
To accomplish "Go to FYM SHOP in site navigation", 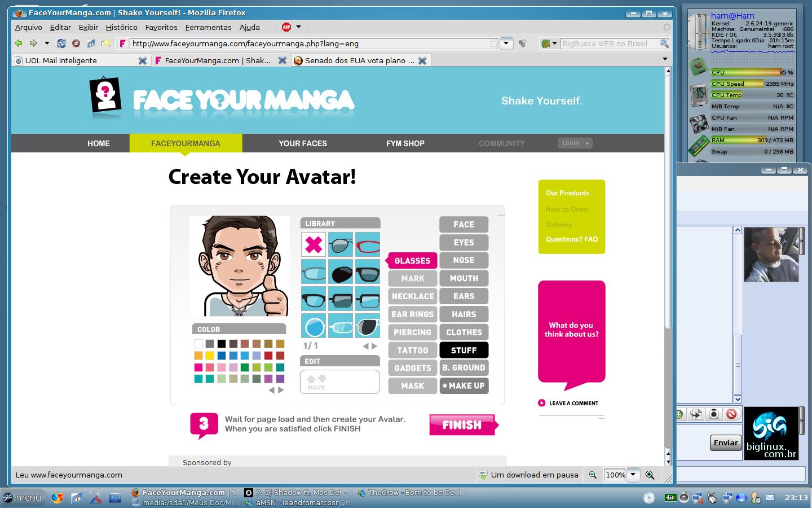I will click(405, 143).
